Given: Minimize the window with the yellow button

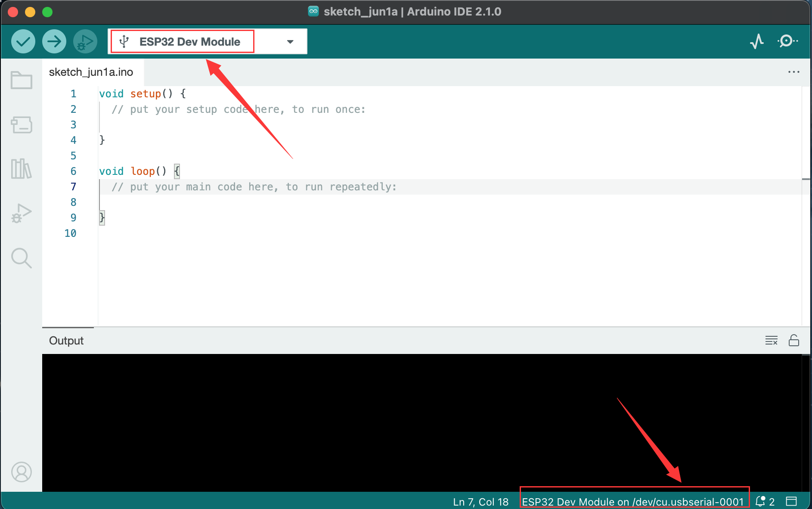Looking at the screenshot, I should pos(30,12).
